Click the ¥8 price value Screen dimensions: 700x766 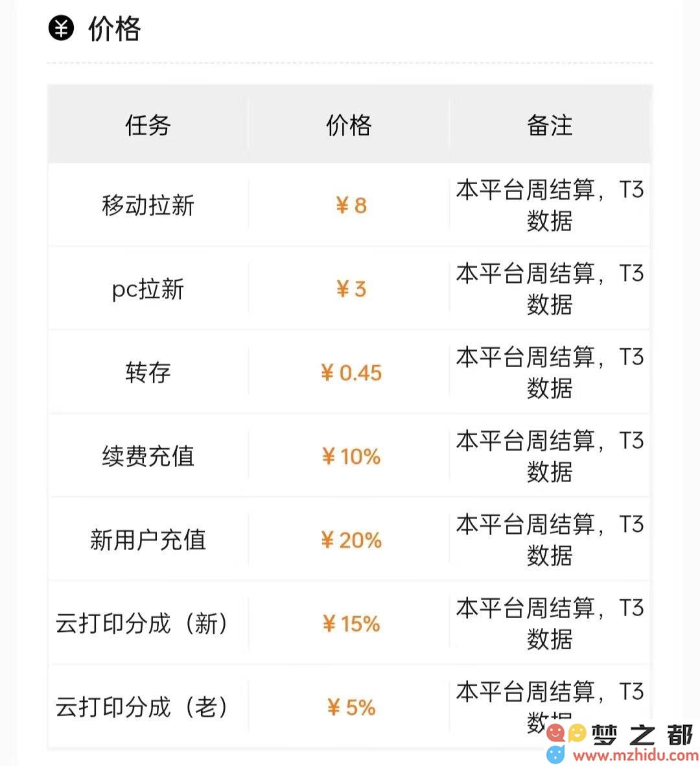pos(351,206)
